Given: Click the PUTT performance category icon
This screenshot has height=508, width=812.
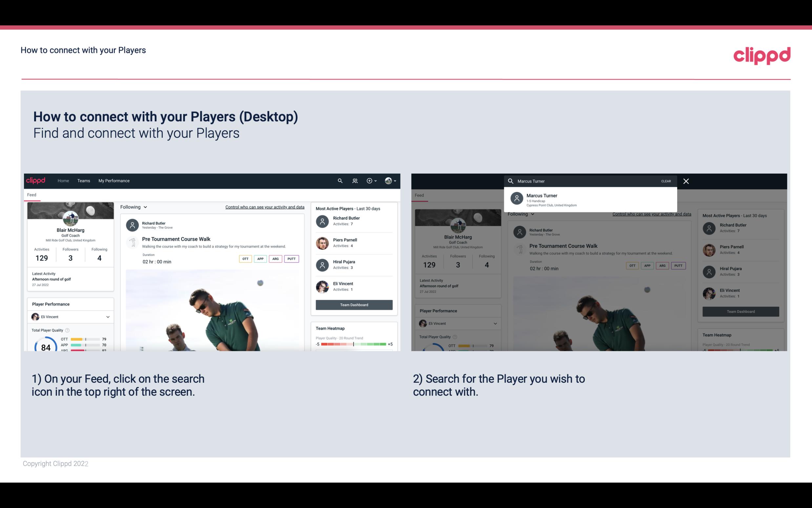Looking at the screenshot, I should [291, 259].
